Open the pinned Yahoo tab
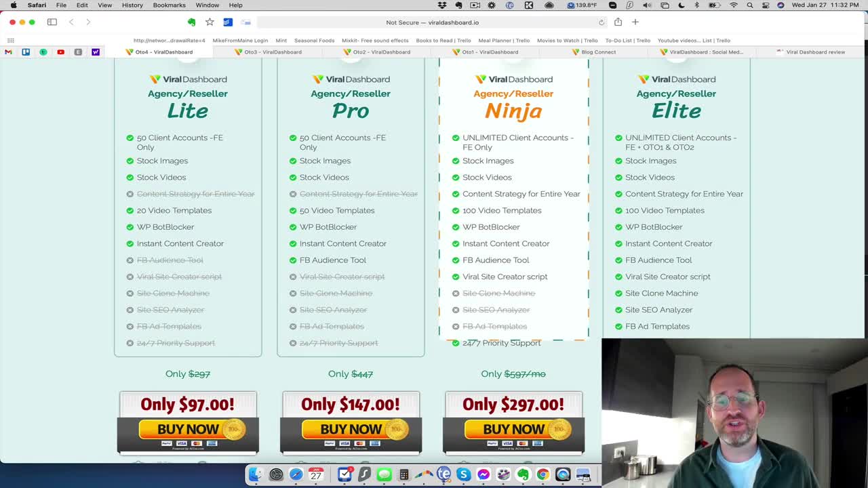The image size is (868, 488). coord(96,52)
